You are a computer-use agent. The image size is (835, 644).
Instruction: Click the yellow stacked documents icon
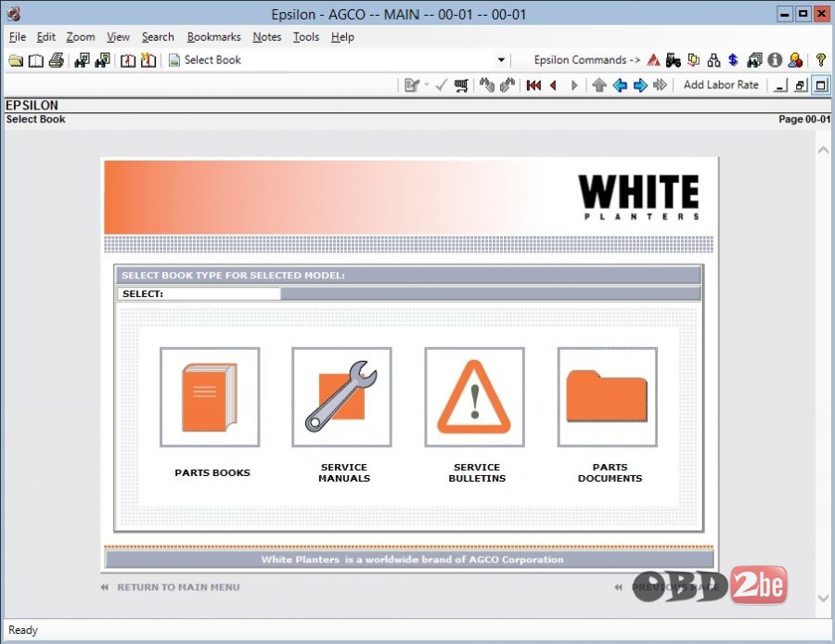coord(693,60)
